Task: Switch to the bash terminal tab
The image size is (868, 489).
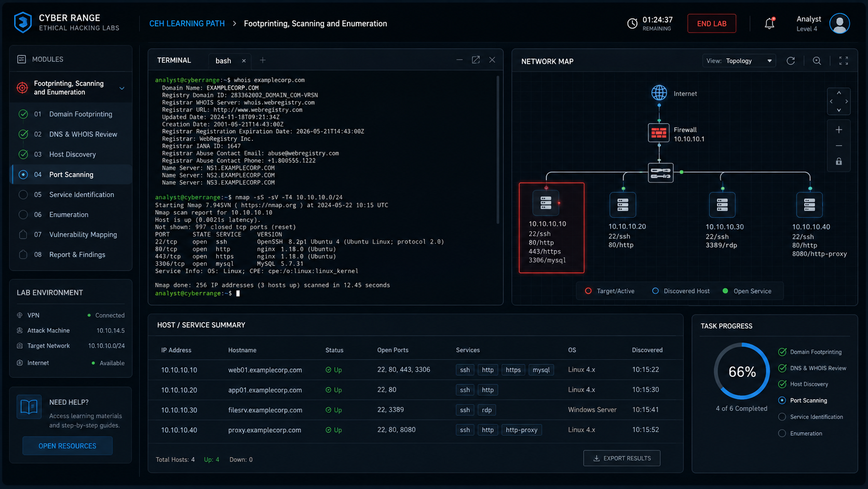Action: tap(223, 61)
